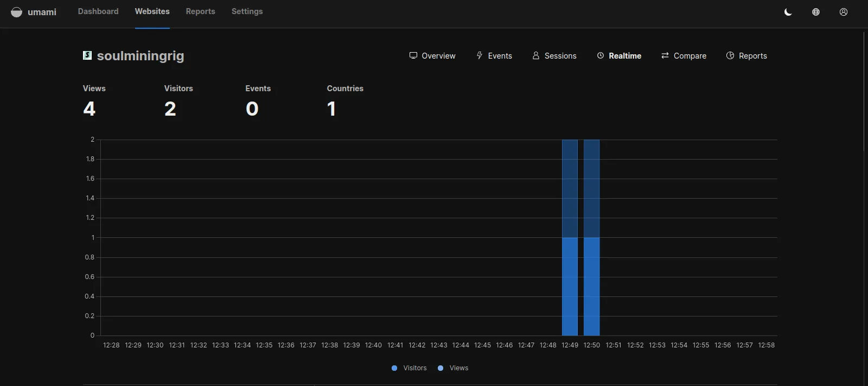Click the Overview monitor icon
Screen dimensions: 868x386
[413, 55]
